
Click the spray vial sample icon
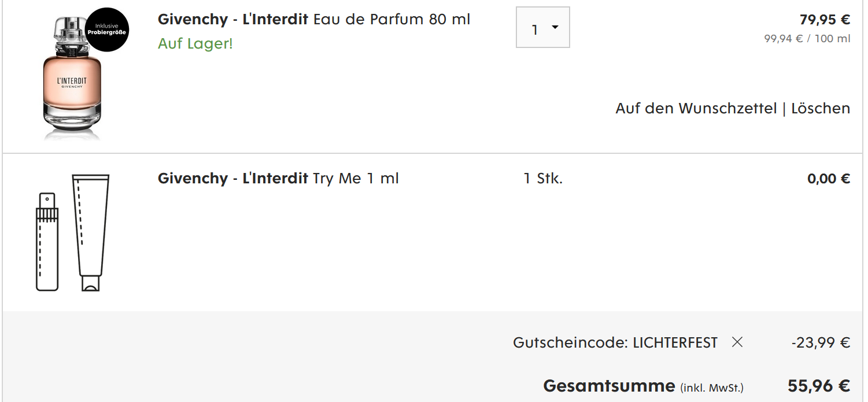[47, 242]
